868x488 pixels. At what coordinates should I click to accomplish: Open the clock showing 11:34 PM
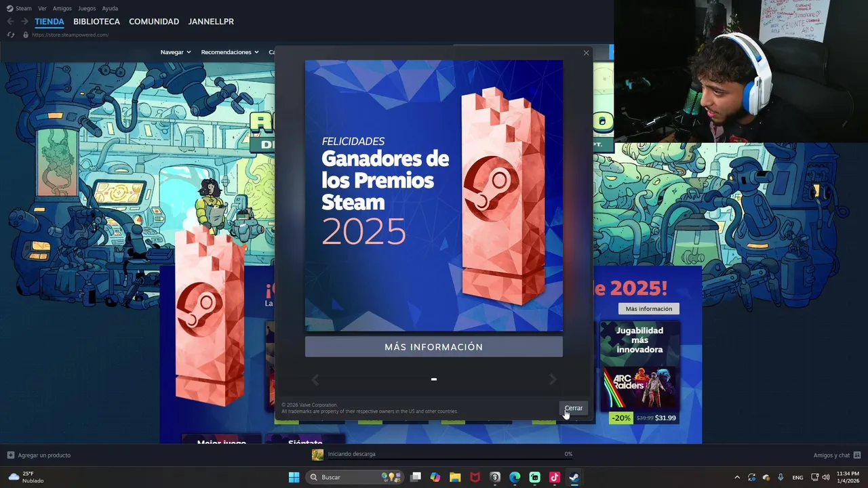pos(848,477)
